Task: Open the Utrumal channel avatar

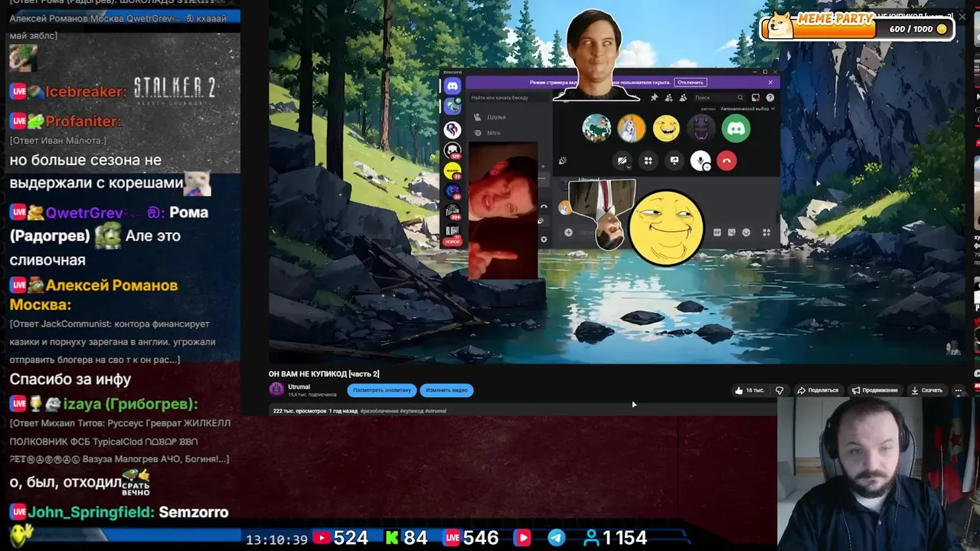Action: point(276,390)
